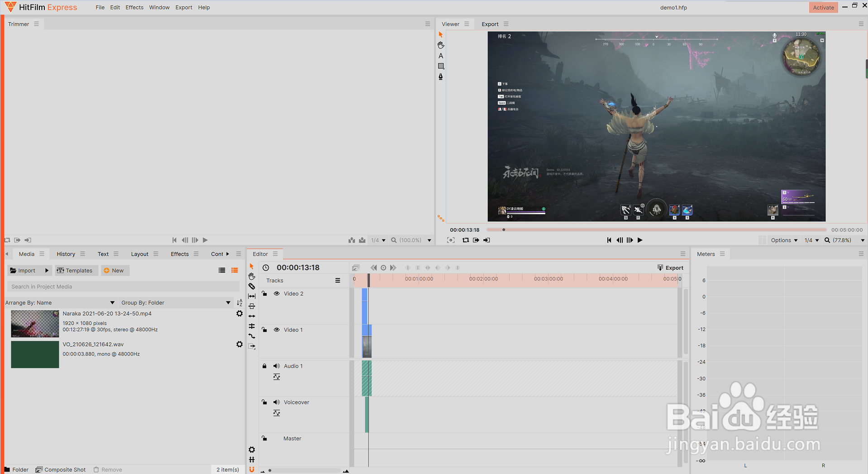Toggle lock on Master track
This screenshot has height=474, width=868.
(x=264, y=438)
